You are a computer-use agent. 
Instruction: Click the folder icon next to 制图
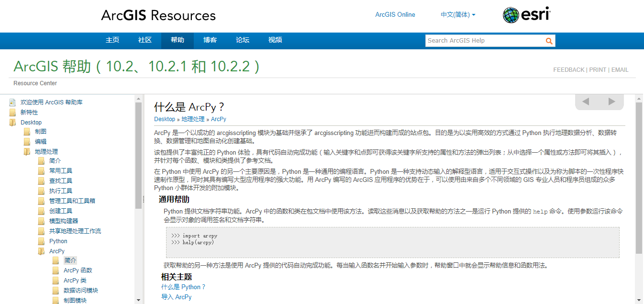27,132
